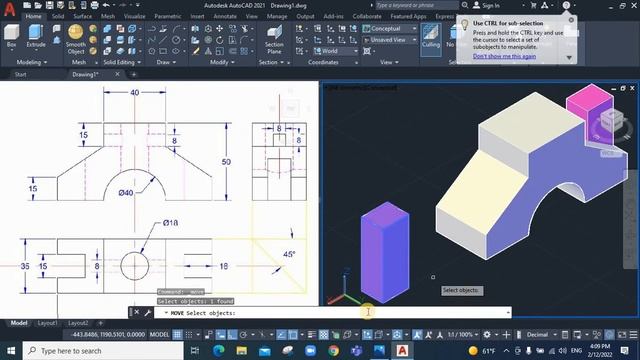Click the New drawing icon in quick access toolbar

[x=27, y=5]
